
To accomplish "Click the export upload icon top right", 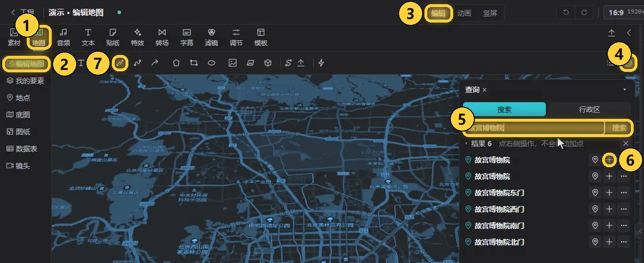I will tap(612, 33).
